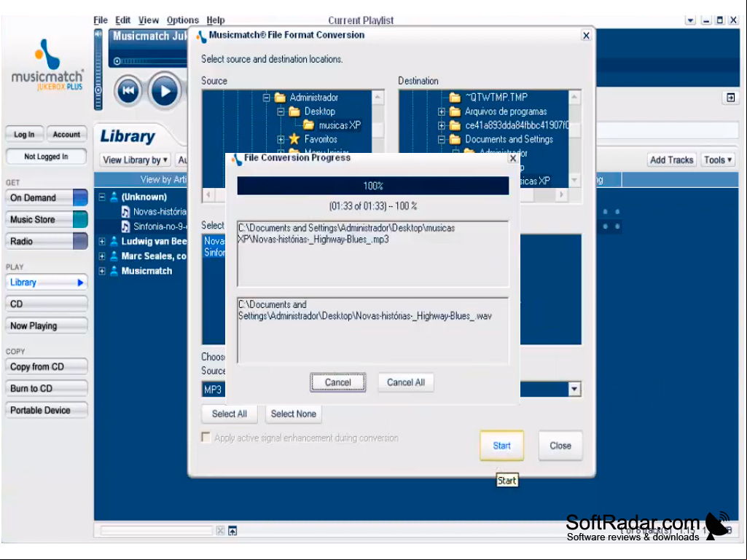The height and width of the screenshot is (560, 747).
Task: Expand the Favoritos node in Source tree
Action: (281, 140)
